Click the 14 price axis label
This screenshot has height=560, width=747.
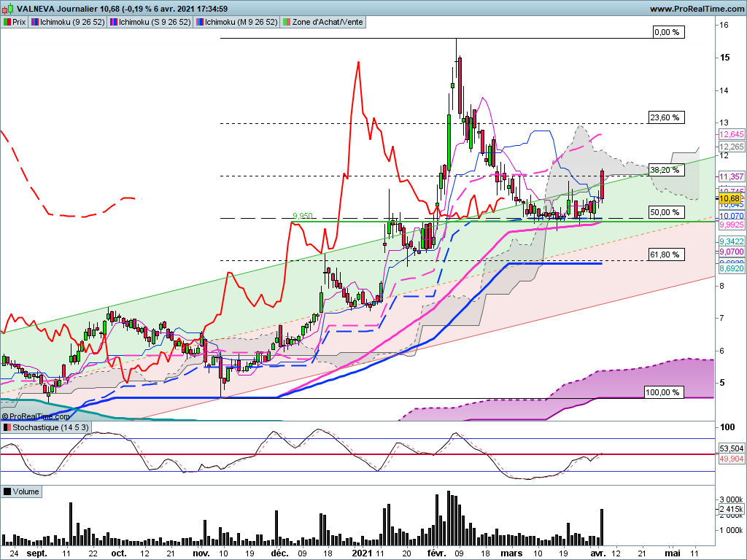pos(724,90)
